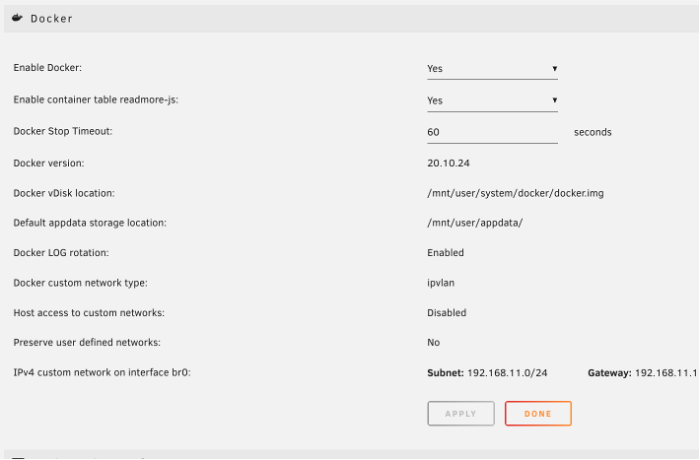Click the IPv4 custom network on interface br0 label
The height and width of the screenshot is (460, 700).
(x=102, y=372)
